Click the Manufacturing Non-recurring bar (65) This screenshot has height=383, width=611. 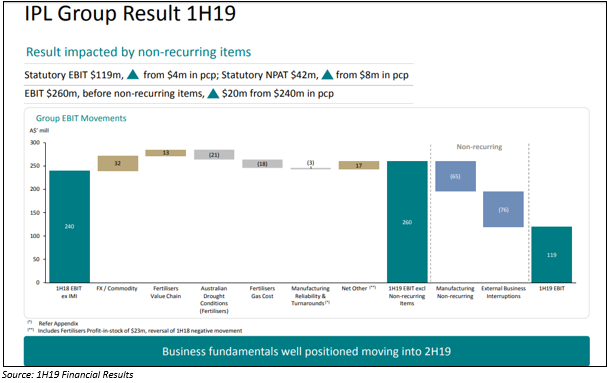click(x=456, y=176)
